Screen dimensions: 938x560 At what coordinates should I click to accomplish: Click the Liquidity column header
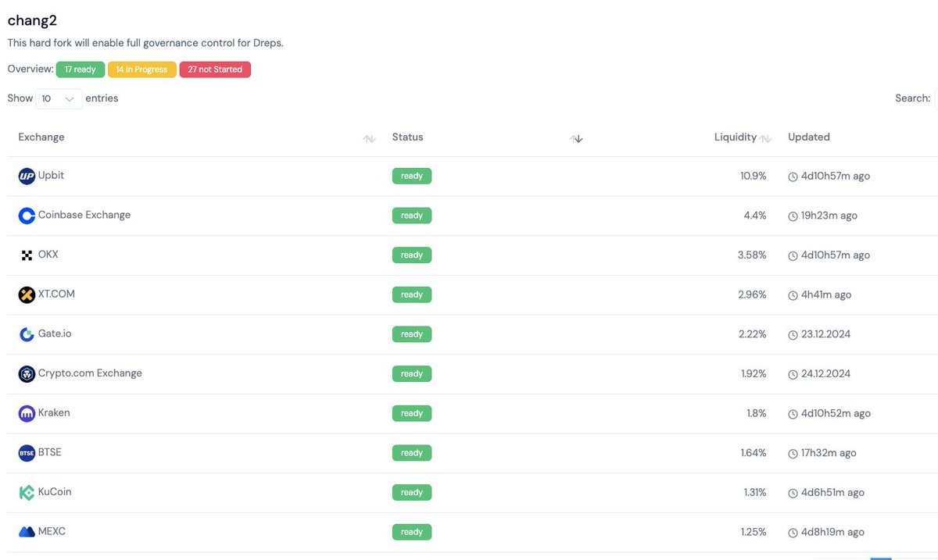coord(736,137)
